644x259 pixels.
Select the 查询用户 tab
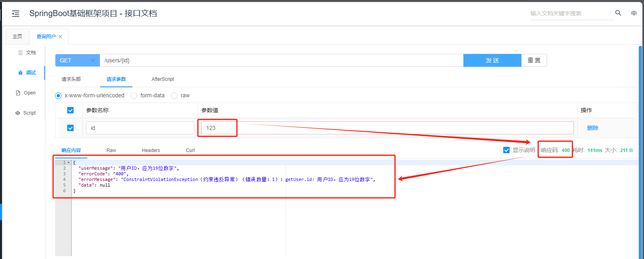click(46, 37)
